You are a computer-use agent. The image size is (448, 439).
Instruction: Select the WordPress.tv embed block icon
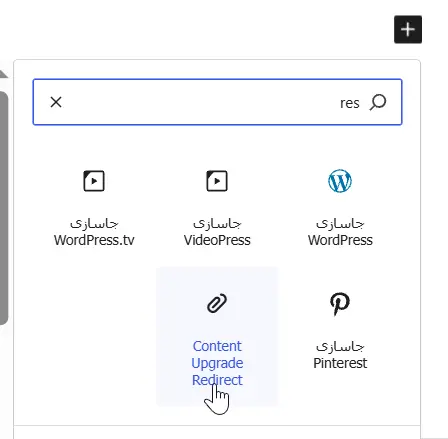coord(94,181)
